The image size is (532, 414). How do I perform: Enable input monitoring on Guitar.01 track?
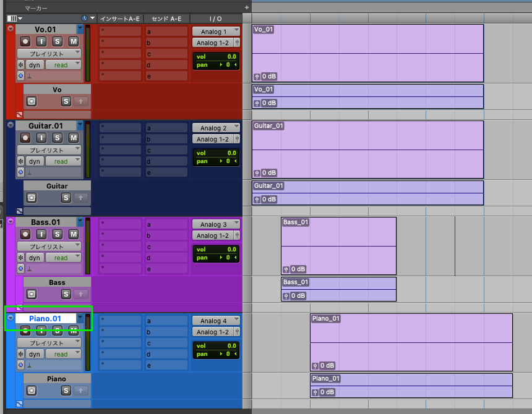[41, 138]
